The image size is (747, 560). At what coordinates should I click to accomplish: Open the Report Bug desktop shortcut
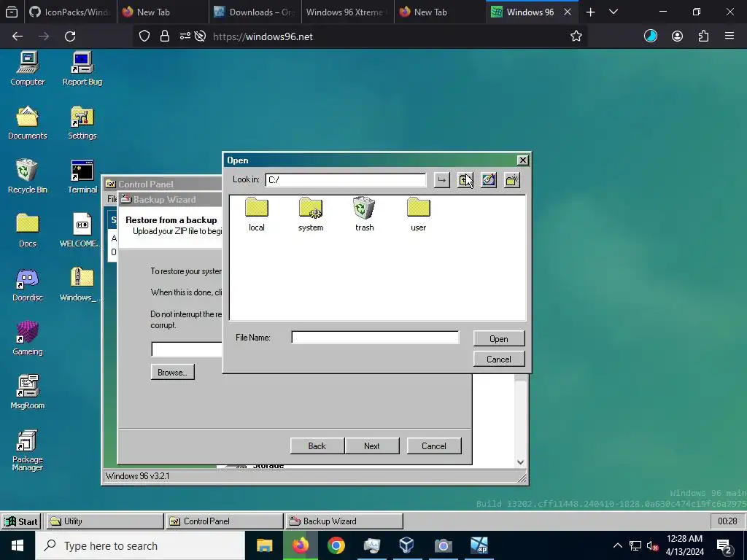[x=82, y=69]
